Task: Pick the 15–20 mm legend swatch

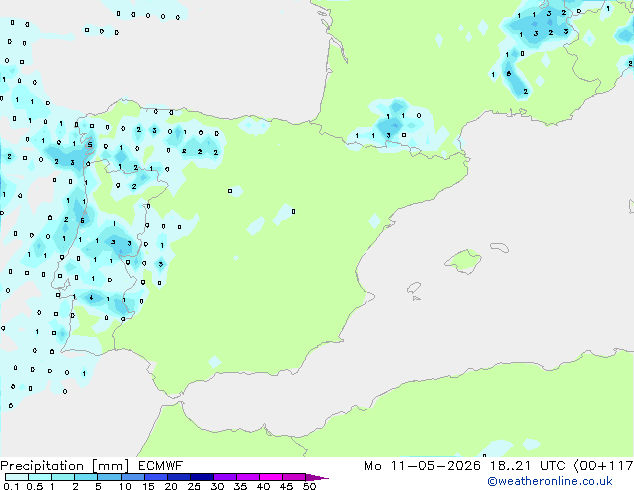Action: (155, 477)
